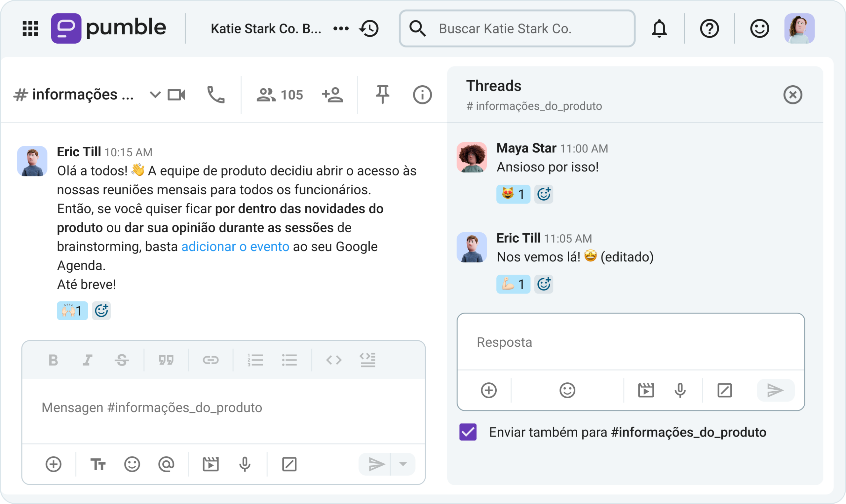Image resolution: width=846 pixels, height=504 pixels.
Task: Toggle bold formatting
Action: [53, 360]
